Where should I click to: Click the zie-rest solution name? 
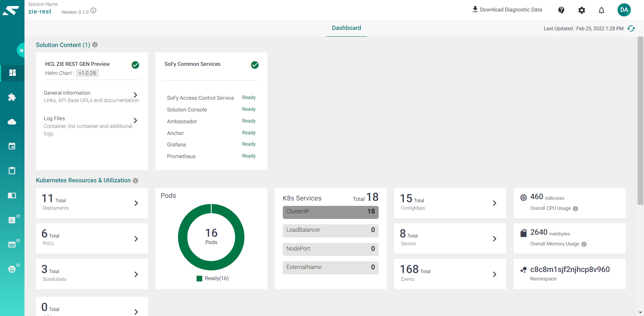pyautogui.click(x=40, y=11)
